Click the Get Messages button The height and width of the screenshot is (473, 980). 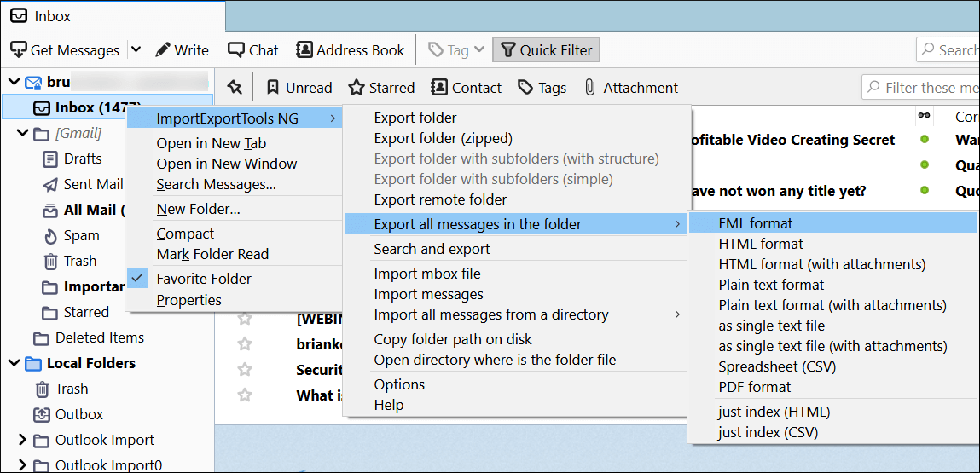(65, 50)
